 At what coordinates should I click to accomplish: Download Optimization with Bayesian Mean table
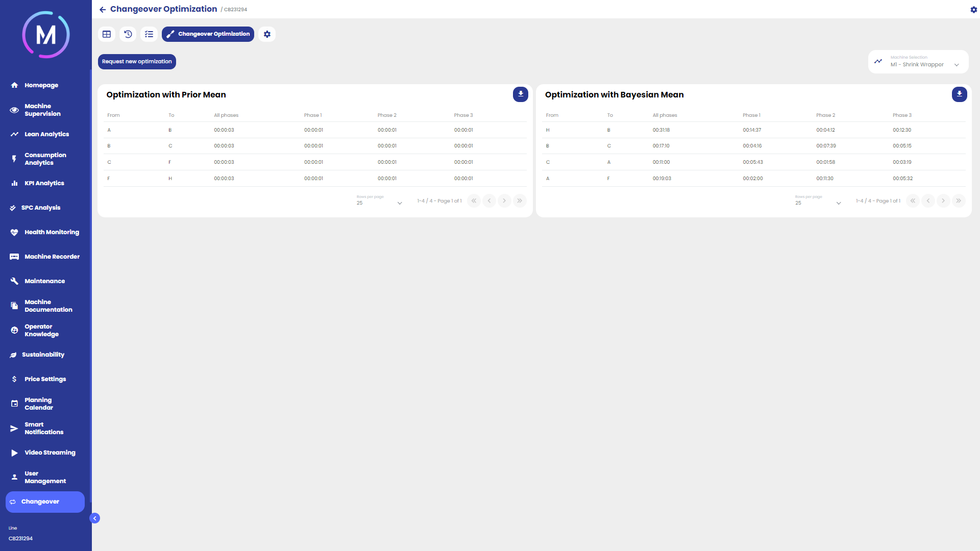click(959, 94)
